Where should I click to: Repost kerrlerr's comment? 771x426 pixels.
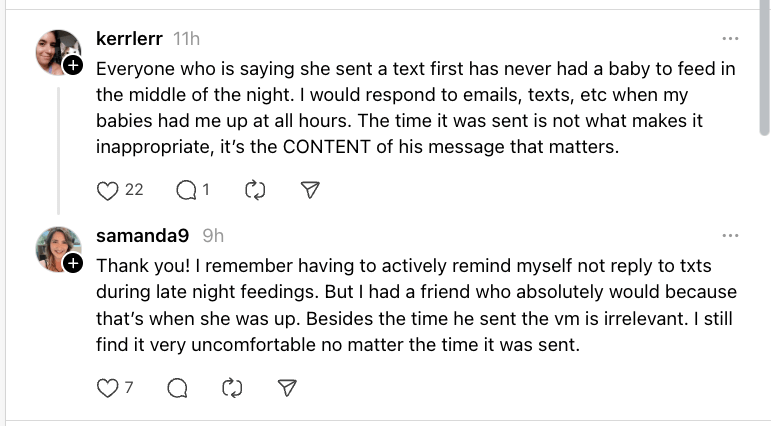pos(252,190)
